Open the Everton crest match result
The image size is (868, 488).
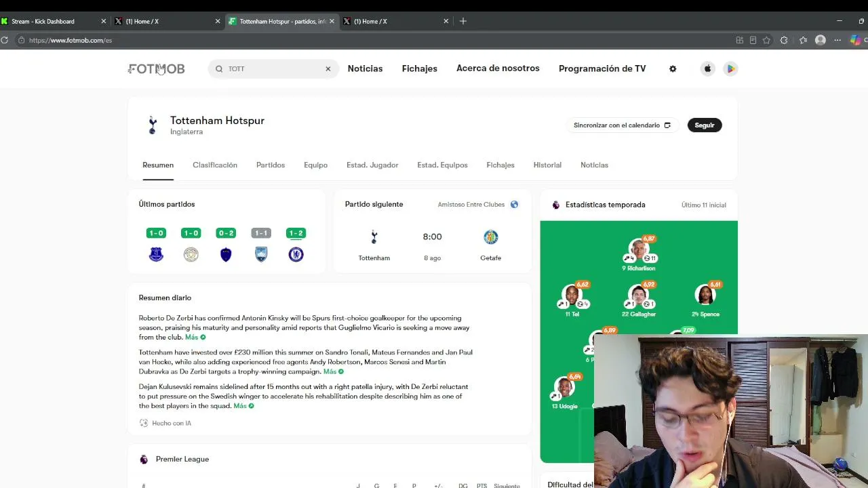156,255
